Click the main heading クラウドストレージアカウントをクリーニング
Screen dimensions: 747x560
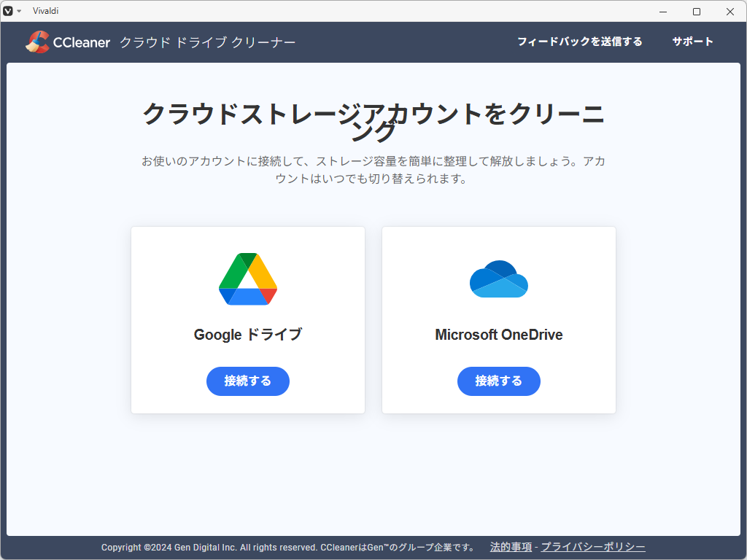373,122
